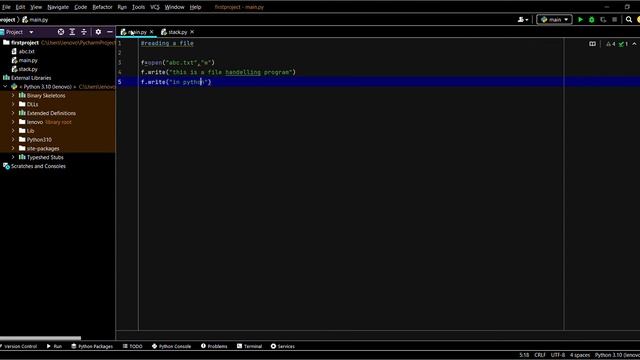Expand the Typeshed Stubs node

(13, 157)
